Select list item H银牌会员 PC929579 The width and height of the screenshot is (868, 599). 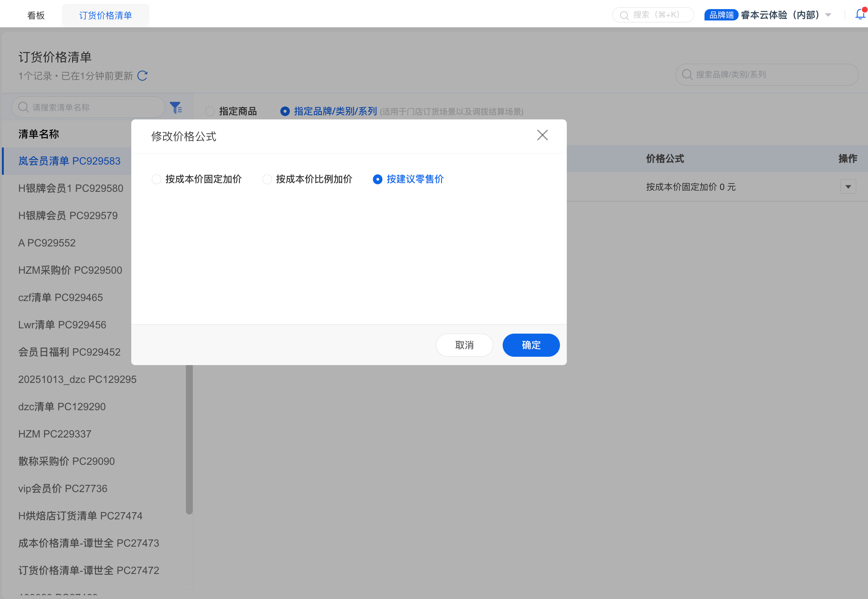click(x=68, y=216)
